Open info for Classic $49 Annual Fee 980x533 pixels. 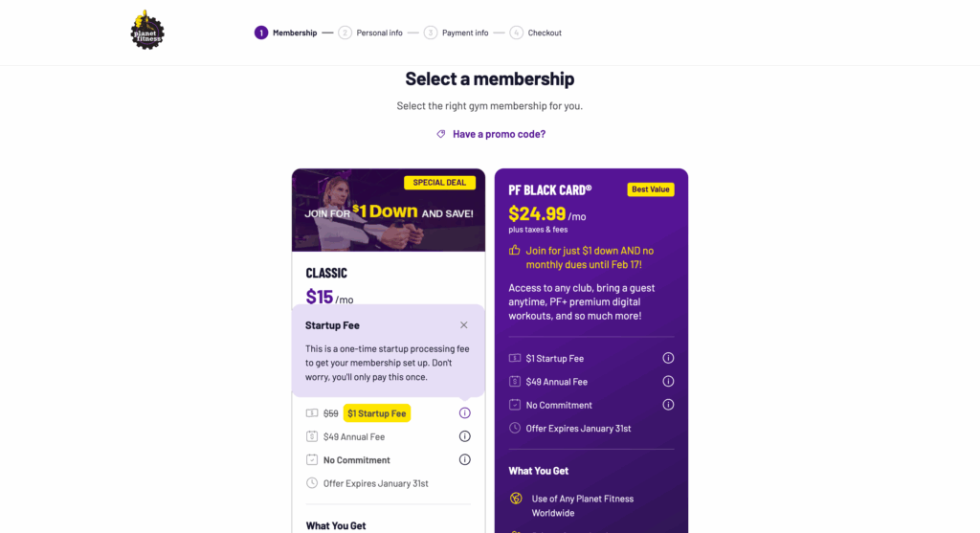point(464,436)
